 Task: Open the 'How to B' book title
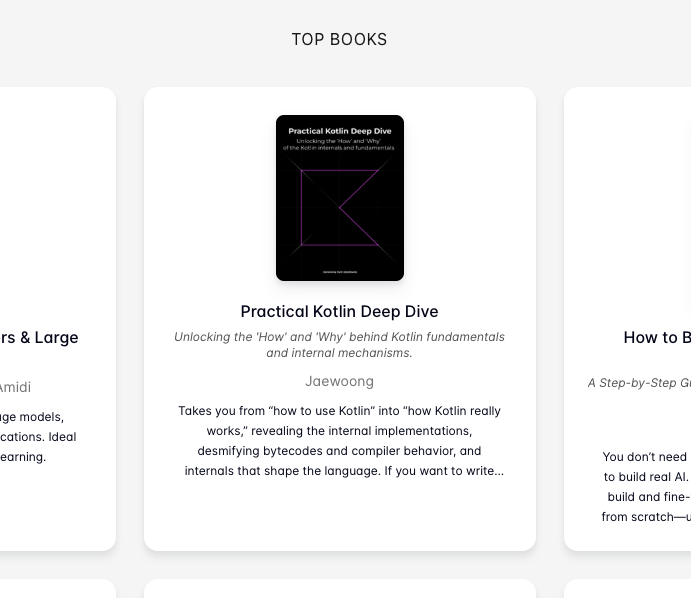coord(657,338)
